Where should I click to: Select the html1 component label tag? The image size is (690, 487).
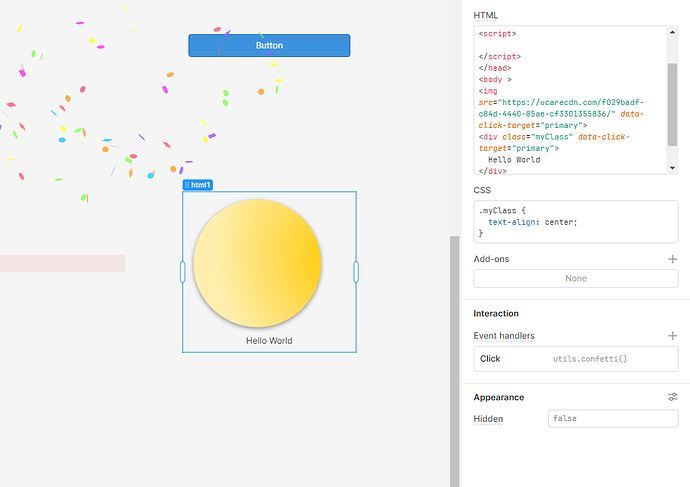click(198, 185)
